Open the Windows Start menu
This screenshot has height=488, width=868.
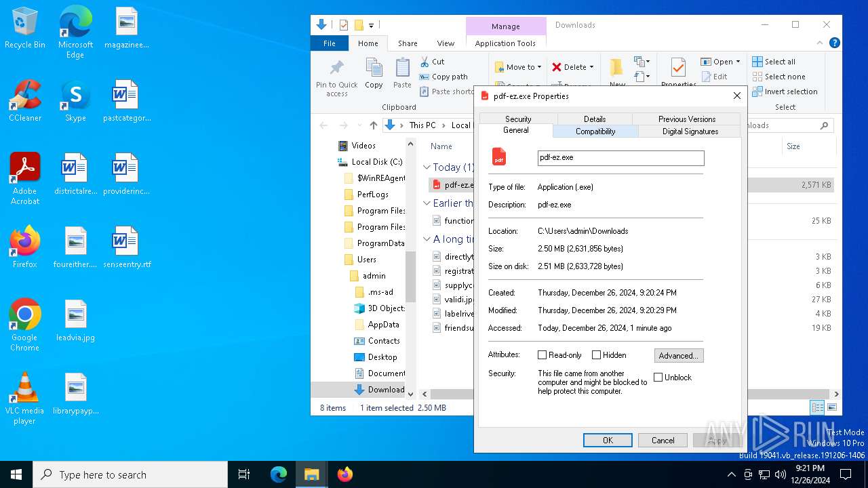click(x=16, y=474)
